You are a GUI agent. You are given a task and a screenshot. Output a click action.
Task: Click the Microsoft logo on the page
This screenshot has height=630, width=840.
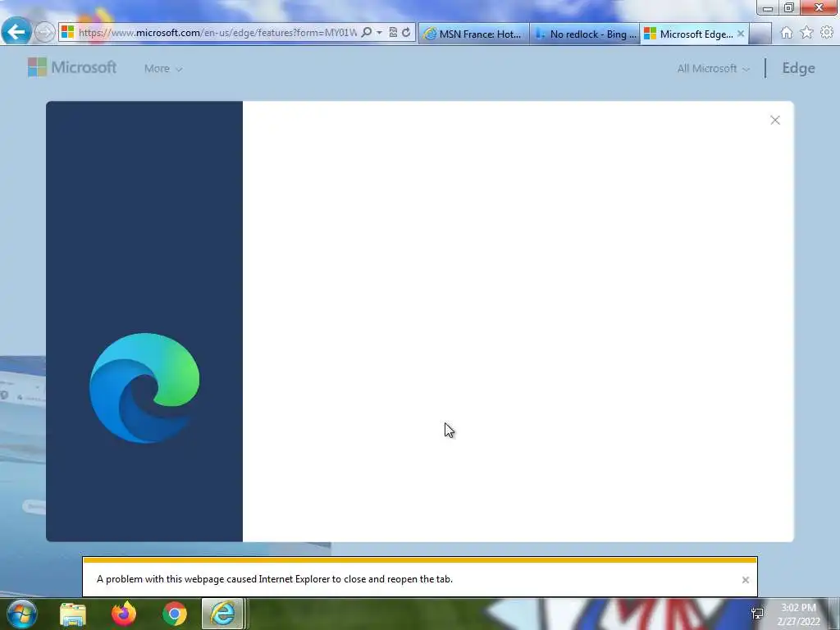pos(72,67)
